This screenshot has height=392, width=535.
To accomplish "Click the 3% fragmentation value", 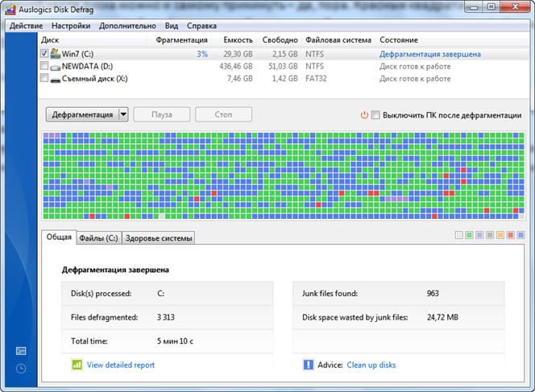I will tap(202, 54).
